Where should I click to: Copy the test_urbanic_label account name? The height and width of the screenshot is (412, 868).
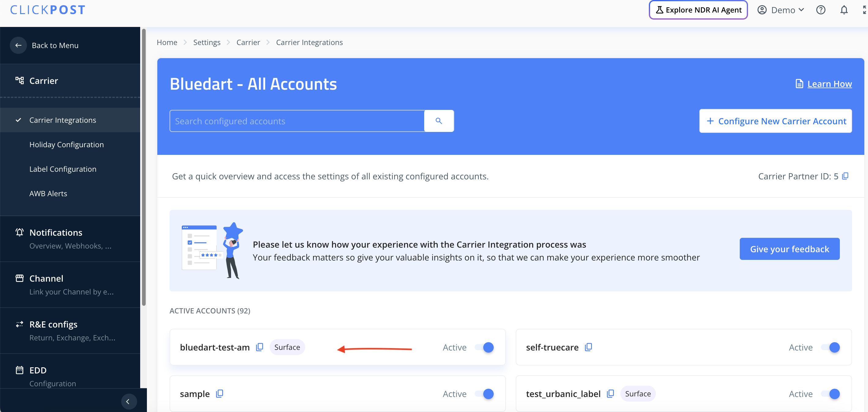(x=610, y=393)
